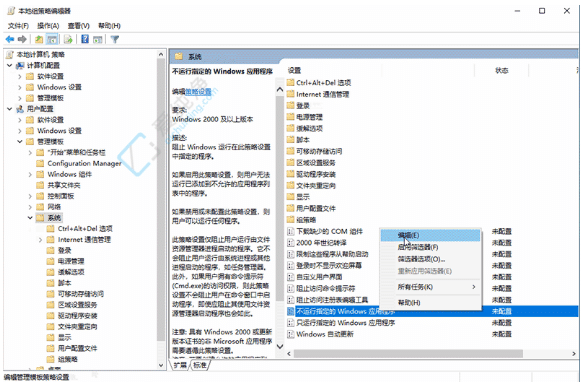Expand the 网络 tree node
This screenshot has height=384, width=581.
(30, 207)
